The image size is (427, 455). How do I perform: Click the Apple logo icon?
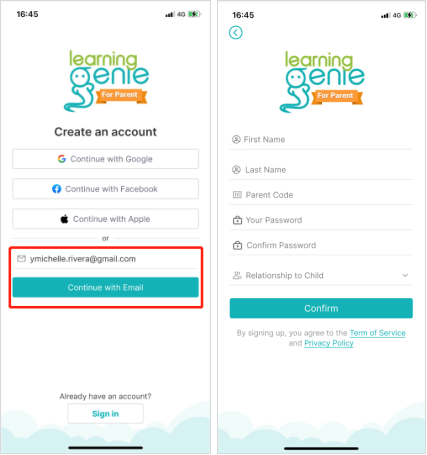pos(64,219)
